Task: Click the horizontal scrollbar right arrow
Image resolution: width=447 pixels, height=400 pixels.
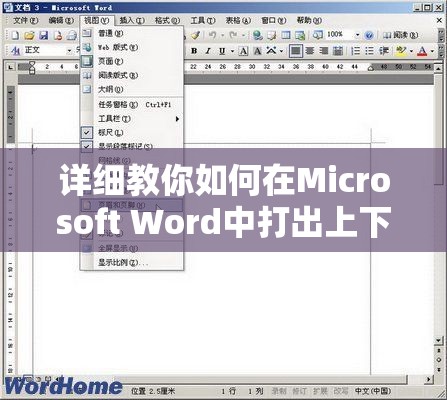Action: tap(429, 379)
